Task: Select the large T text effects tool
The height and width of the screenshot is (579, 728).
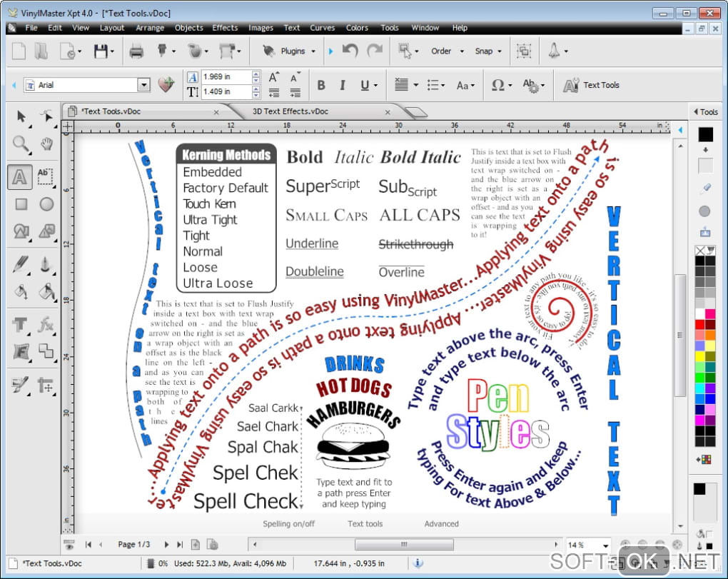Action: [20, 325]
